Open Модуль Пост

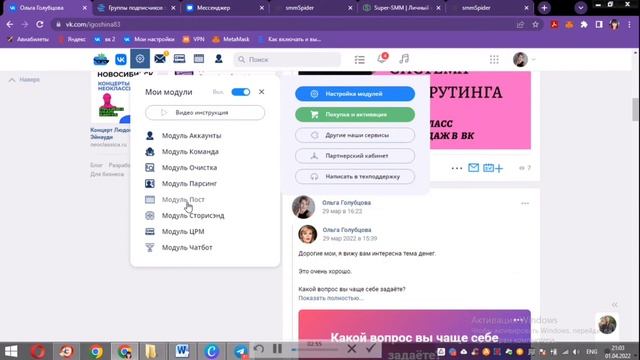pos(175,200)
